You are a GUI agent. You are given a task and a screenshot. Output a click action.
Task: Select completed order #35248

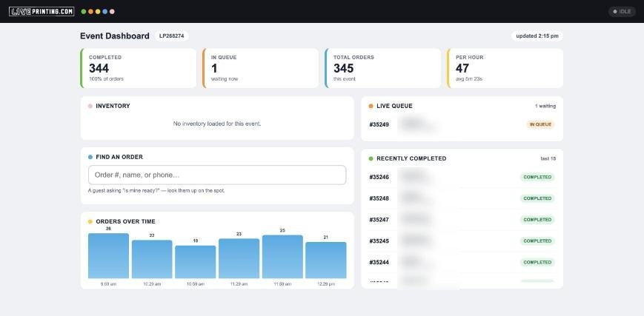(462, 198)
